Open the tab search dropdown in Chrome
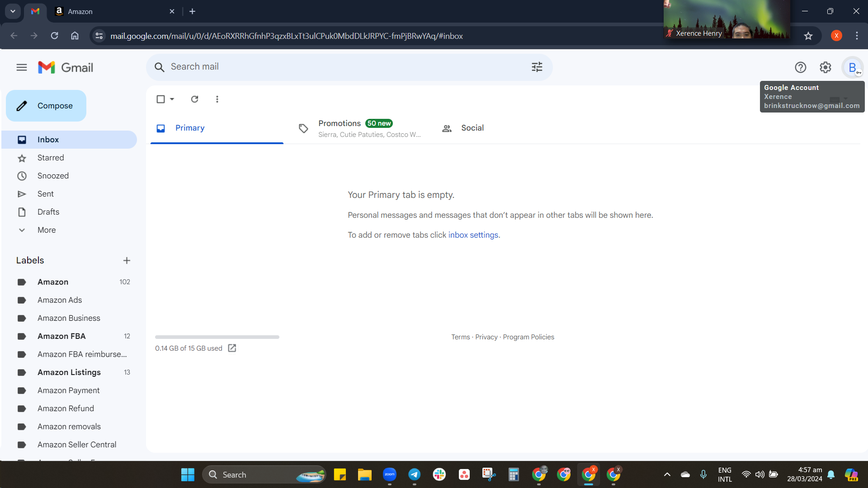This screenshot has width=868, height=488. click(13, 11)
